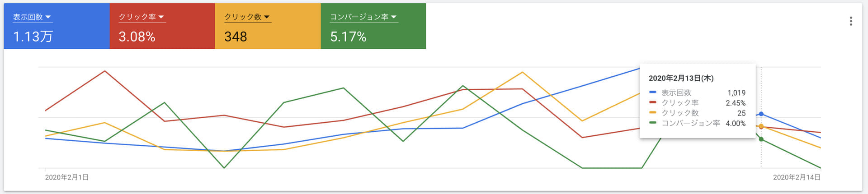The height and width of the screenshot is (194, 868).
Task: Expand the 表示回数 metric dropdown arrow
Action: [x=48, y=17]
